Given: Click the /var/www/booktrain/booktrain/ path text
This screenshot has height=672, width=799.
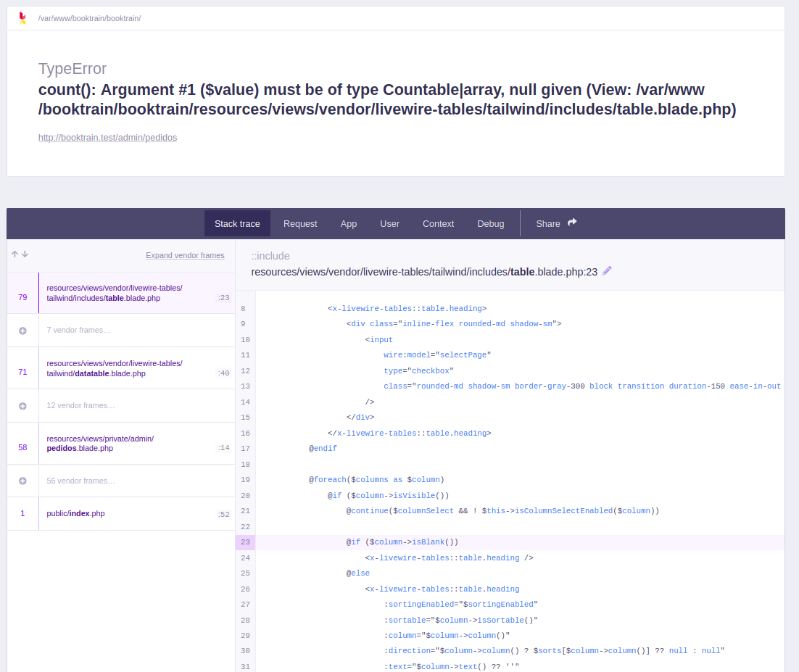Looking at the screenshot, I should click(89, 18).
